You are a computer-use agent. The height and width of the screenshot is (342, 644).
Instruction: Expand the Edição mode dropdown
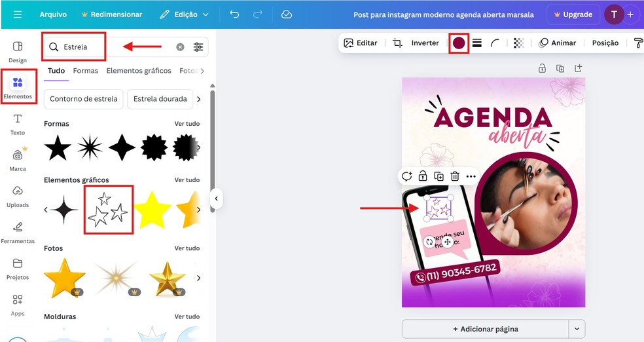click(185, 14)
